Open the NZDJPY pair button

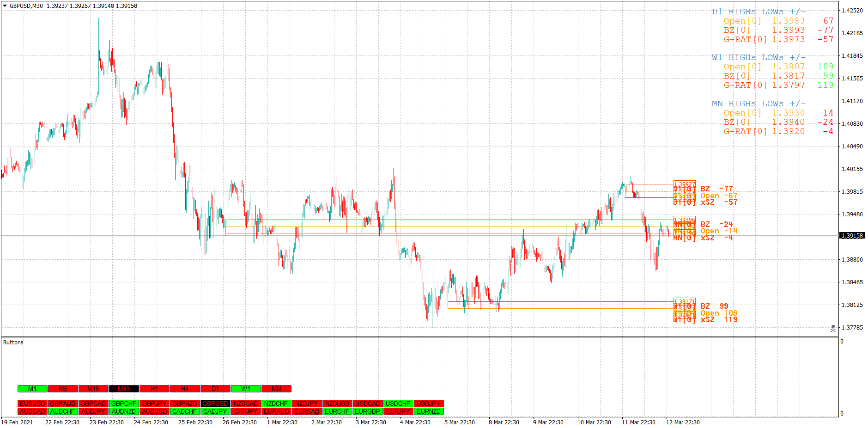click(307, 404)
